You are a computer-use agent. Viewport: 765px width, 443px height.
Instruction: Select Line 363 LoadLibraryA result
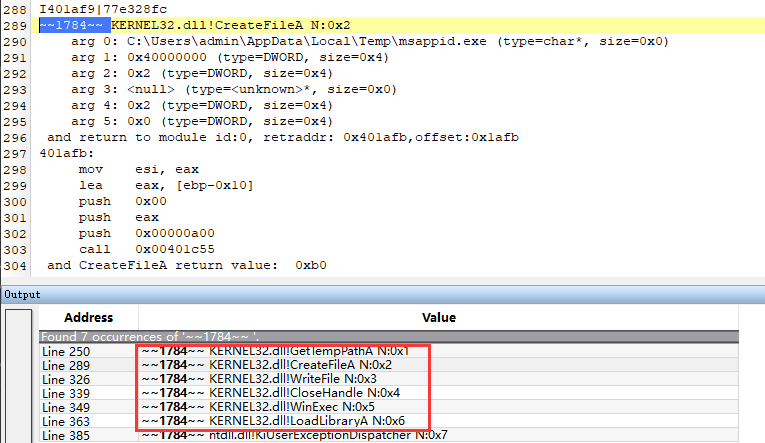tap(389, 421)
